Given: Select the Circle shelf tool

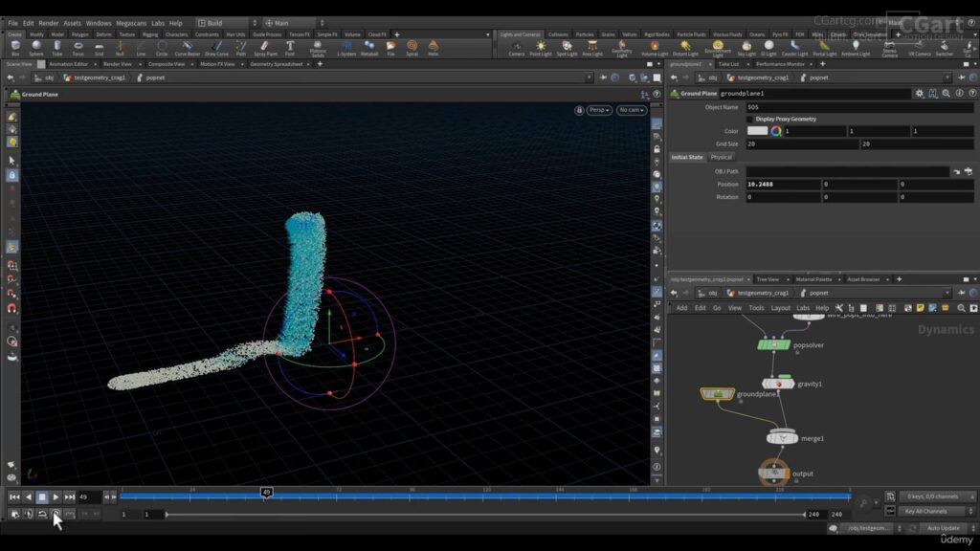Looking at the screenshot, I should click(162, 48).
